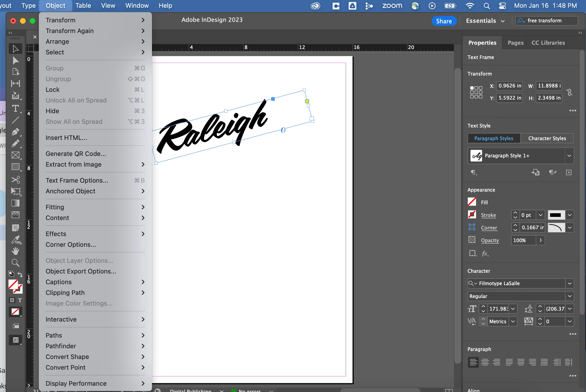Toggle constrain proportions link icon

pos(569,92)
